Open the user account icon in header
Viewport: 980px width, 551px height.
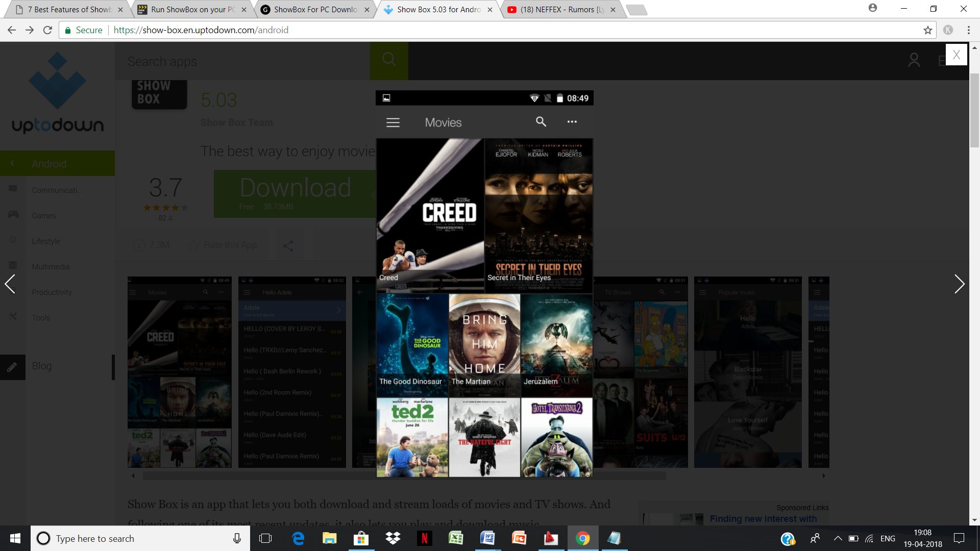(914, 61)
